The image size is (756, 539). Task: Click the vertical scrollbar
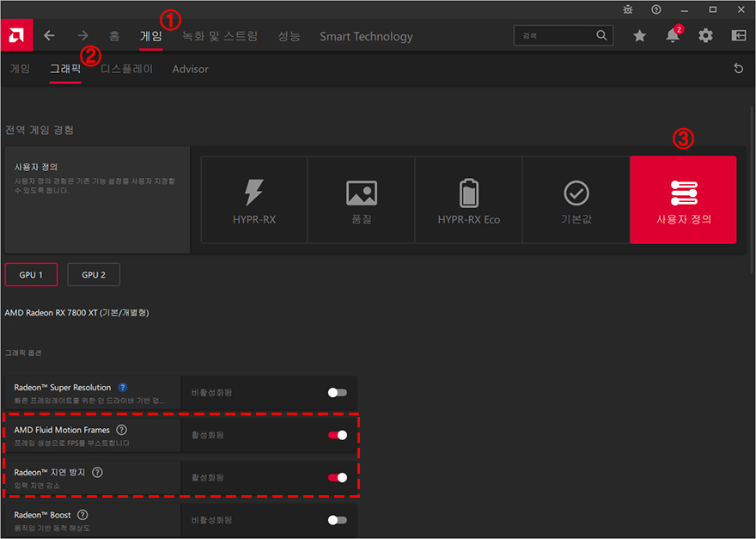(x=753, y=190)
